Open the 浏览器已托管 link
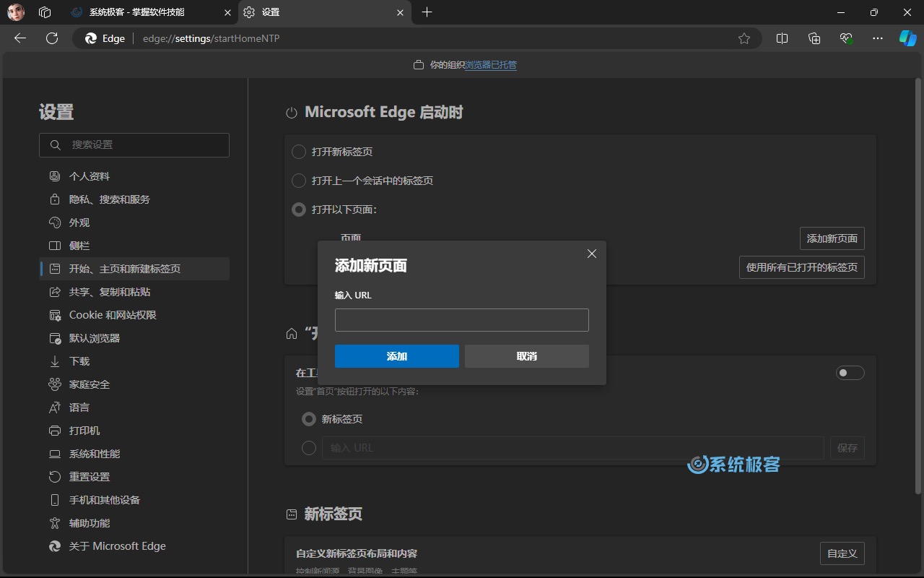 491,65
